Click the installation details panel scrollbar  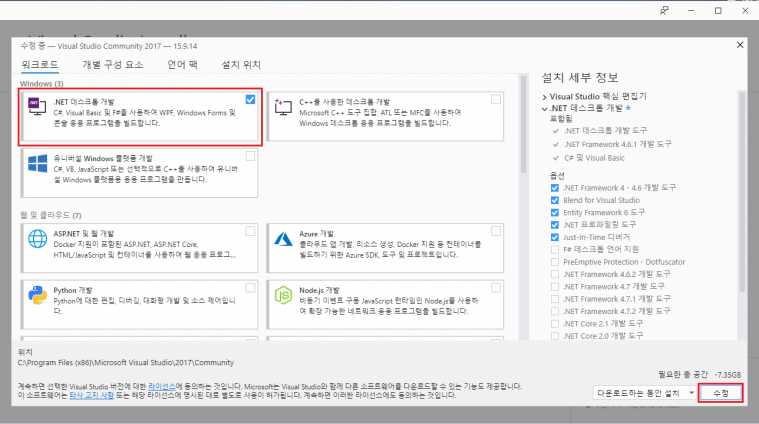tap(742, 191)
